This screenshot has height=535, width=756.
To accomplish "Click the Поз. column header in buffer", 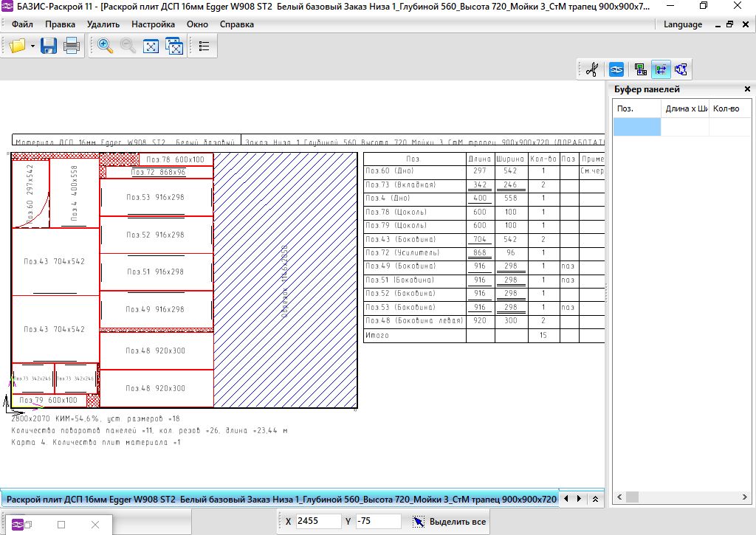I will (636, 108).
